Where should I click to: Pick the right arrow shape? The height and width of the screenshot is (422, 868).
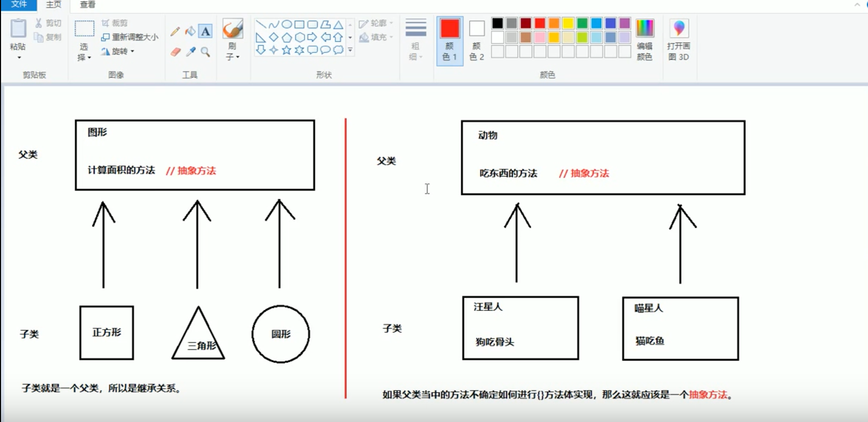point(312,37)
